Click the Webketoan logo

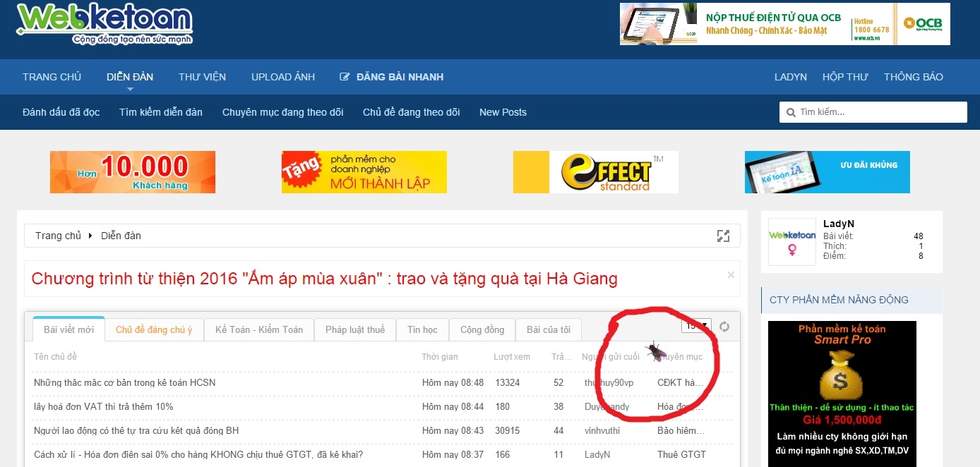coord(104,24)
